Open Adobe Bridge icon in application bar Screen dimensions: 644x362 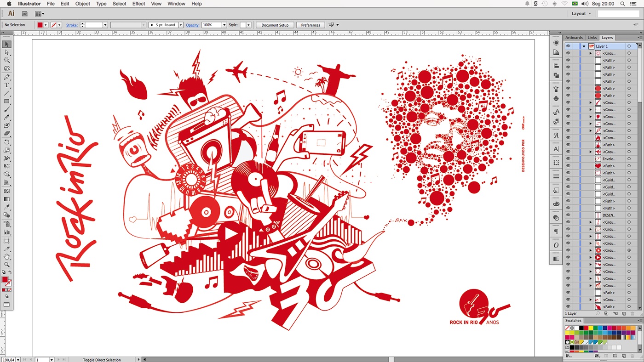coord(25,14)
